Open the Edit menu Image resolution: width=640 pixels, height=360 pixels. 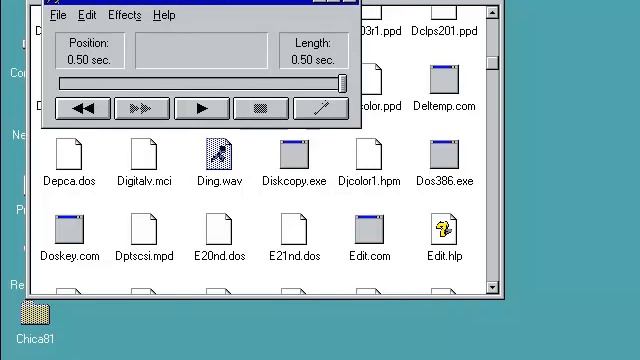tap(87, 15)
